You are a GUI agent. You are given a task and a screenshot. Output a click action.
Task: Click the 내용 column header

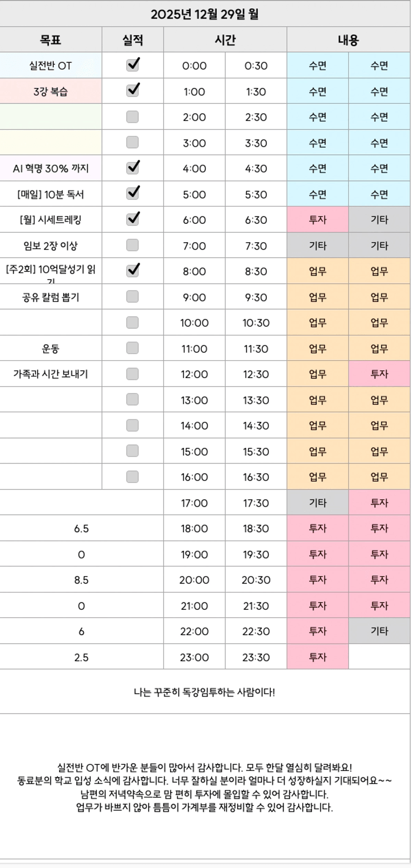348,40
